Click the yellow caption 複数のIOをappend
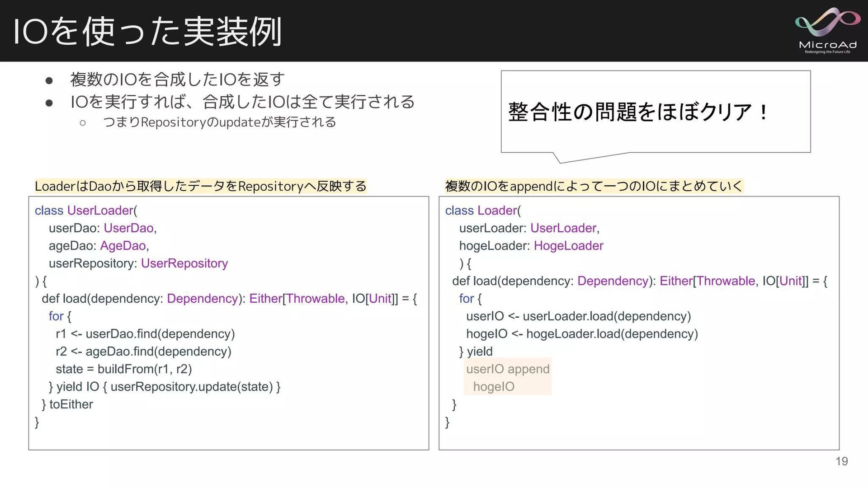 594,186
